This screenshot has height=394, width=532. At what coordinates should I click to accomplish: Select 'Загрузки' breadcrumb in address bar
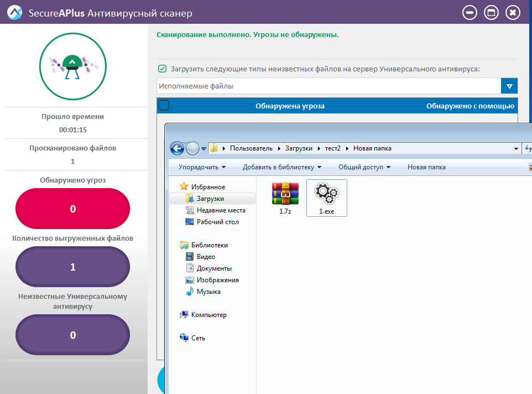point(299,148)
